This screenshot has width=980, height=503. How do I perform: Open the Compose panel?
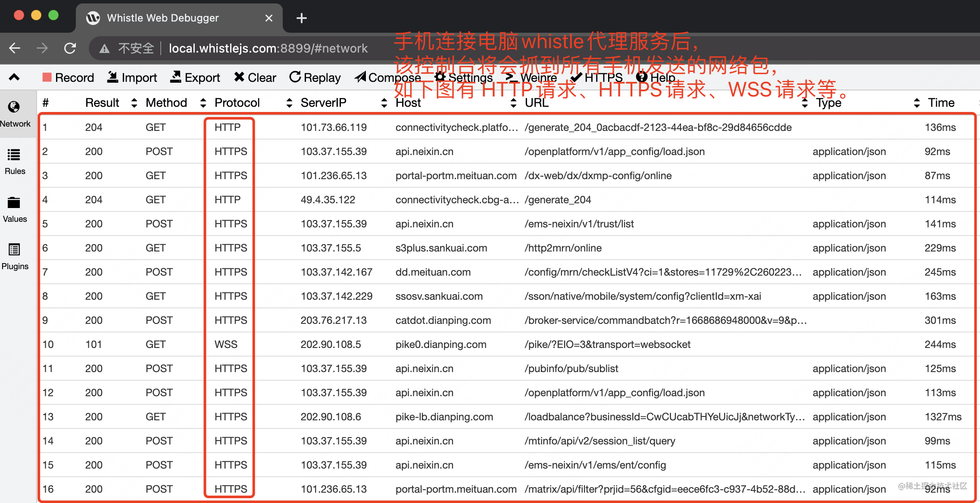388,78
